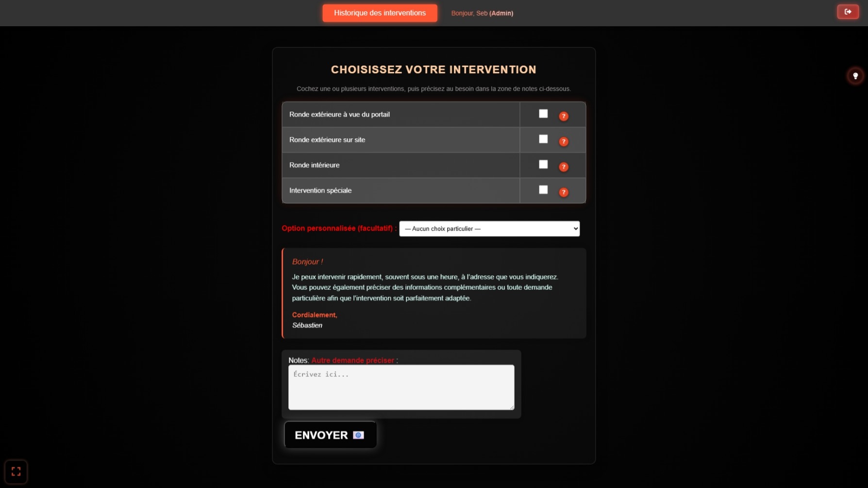This screenshot has height=488, width=868.
Task: Click the logout icon in top bar
Action: tap(848, 12)
